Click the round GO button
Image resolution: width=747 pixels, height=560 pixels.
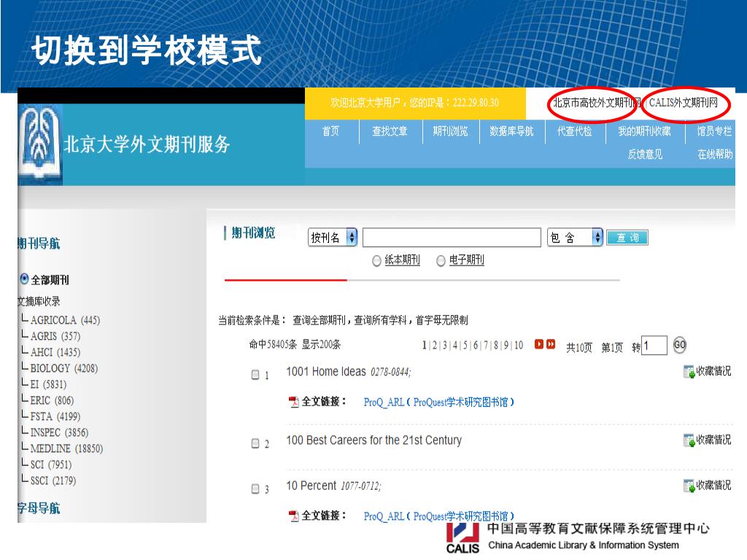pyautogui.click(x=680, y=345)
